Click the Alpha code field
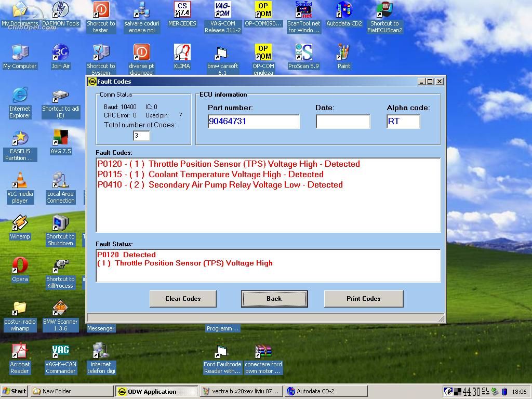Image resolution: width=532 pixels, height=399 pixels. tap(403, 122)
